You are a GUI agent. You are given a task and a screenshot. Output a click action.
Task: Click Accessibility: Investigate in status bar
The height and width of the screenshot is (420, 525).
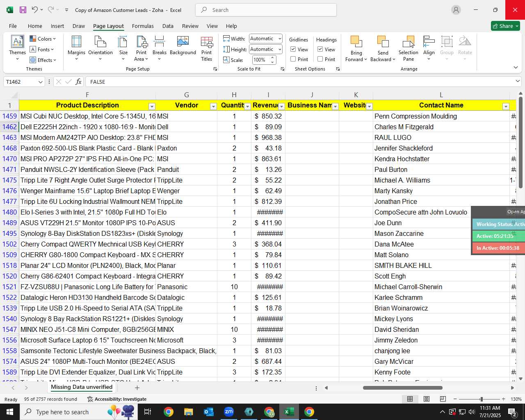117,399
